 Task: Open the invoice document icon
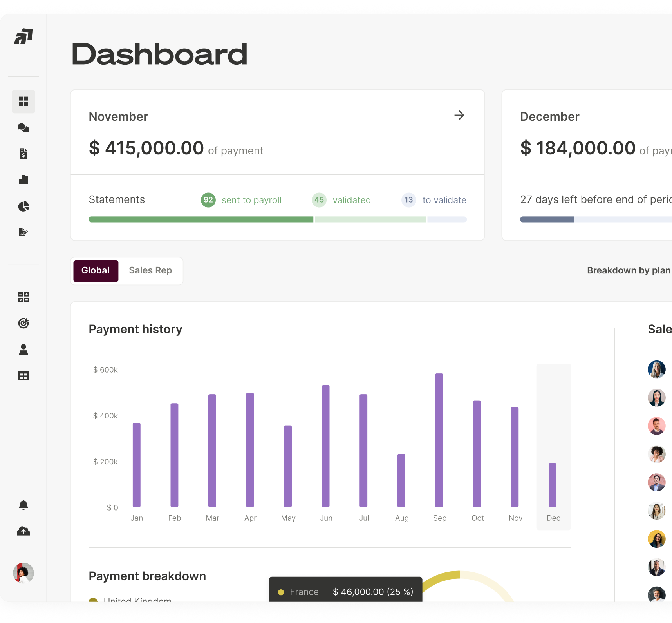pos(23,154)
